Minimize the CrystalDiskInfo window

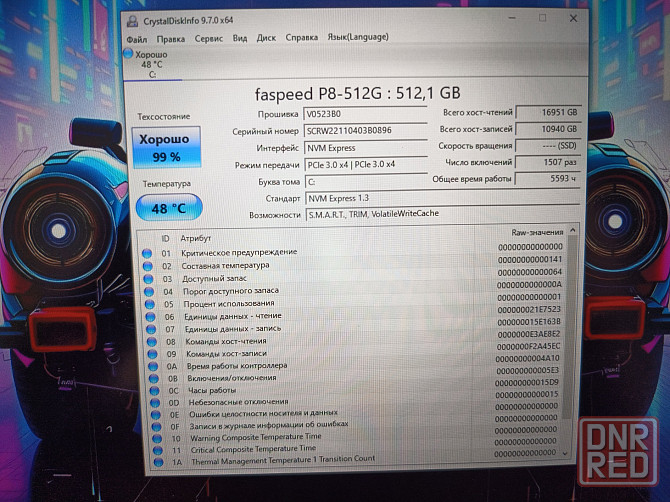(x=512, y=18)
